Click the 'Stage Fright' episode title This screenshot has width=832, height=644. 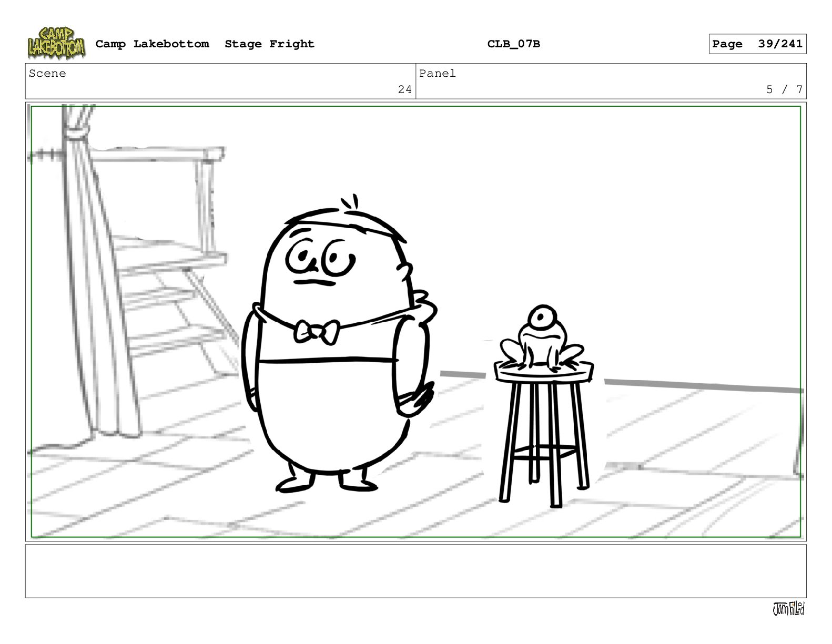pos(269,44)
